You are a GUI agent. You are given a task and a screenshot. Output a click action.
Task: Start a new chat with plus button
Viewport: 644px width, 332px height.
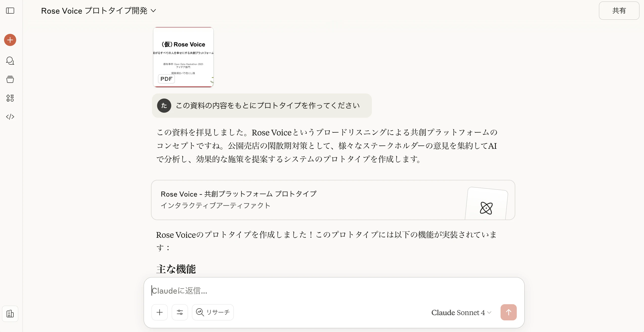coord(10,40)
